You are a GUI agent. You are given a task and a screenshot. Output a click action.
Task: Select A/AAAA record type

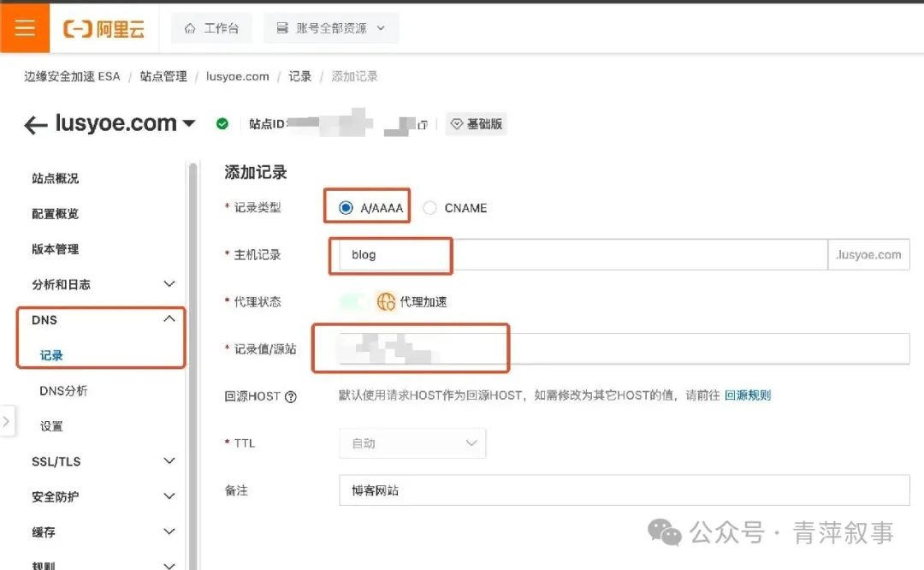coord(346,207)
